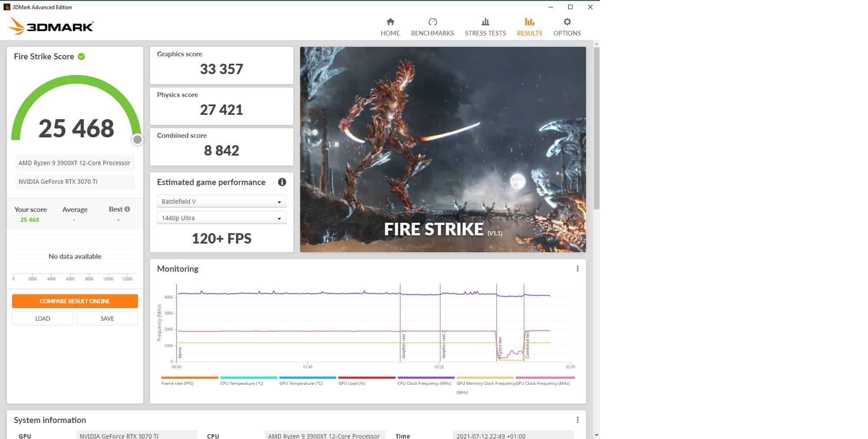Minimize the 3DMark window

(551, 7)
